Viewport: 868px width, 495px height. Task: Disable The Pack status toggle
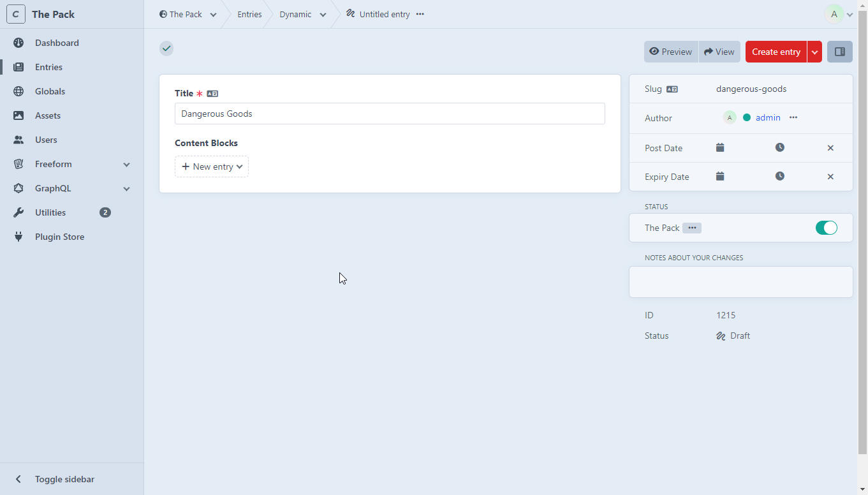tap(826, 228)
